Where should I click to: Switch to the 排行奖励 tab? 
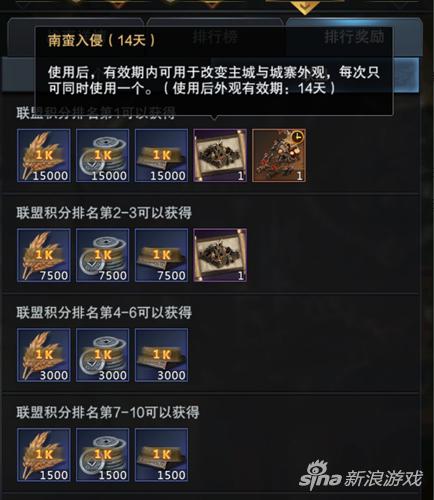pos(354,37)
